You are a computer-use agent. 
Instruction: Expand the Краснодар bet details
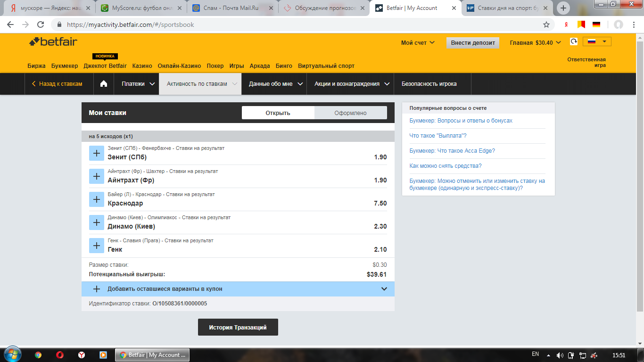point(97,199)
